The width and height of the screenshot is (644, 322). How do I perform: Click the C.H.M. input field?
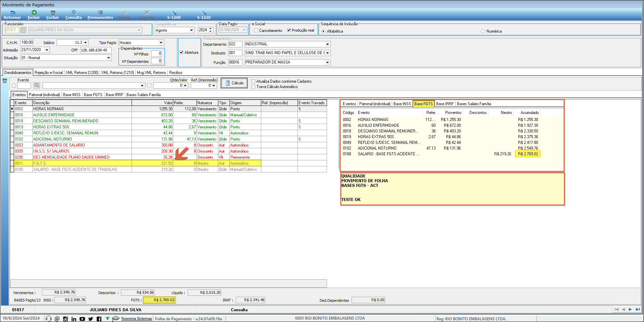27,42
